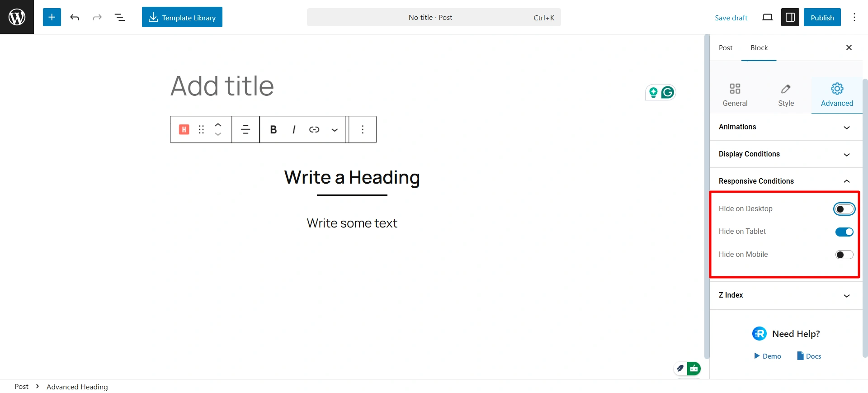
Task: Expand the Animations section
Action: click(785, 127)
